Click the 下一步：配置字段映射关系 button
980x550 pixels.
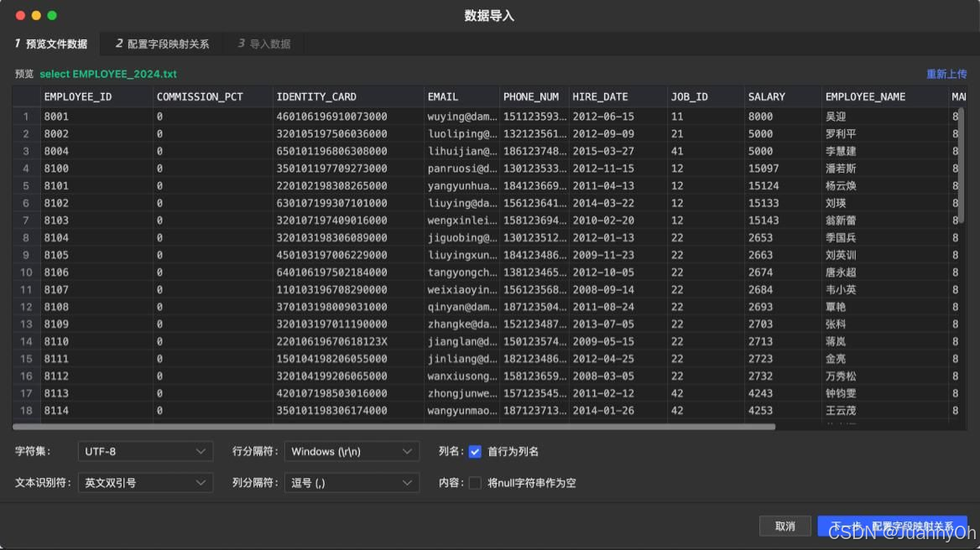[892, 526]
